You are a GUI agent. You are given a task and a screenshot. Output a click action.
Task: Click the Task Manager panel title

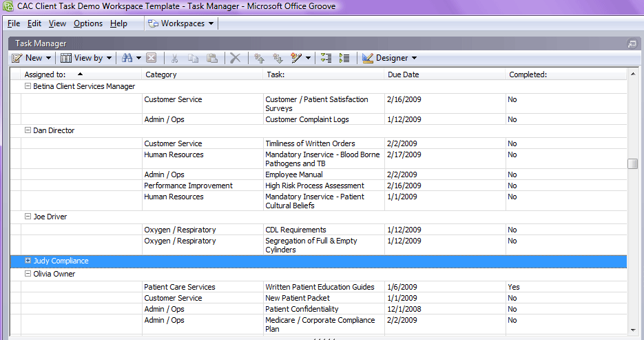coord(41,43)
